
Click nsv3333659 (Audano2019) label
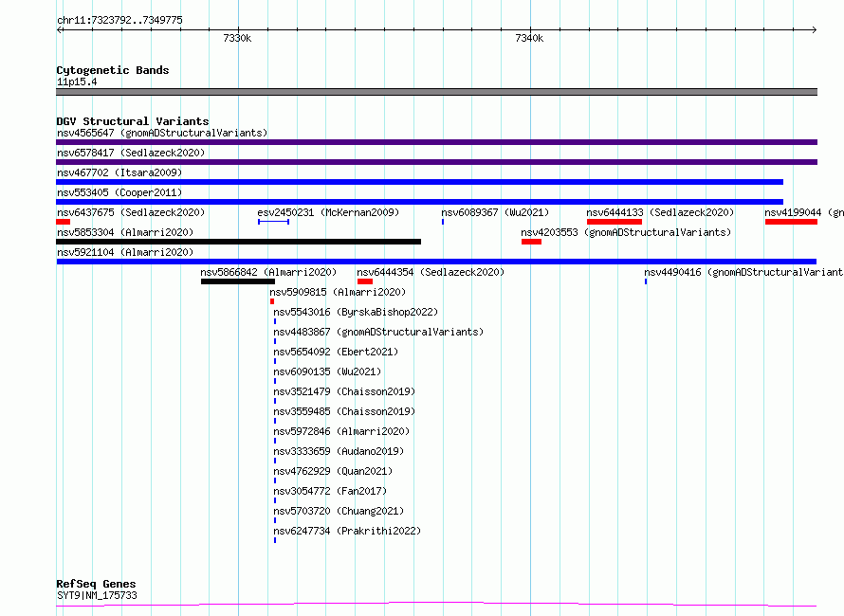tap(339, 451)
